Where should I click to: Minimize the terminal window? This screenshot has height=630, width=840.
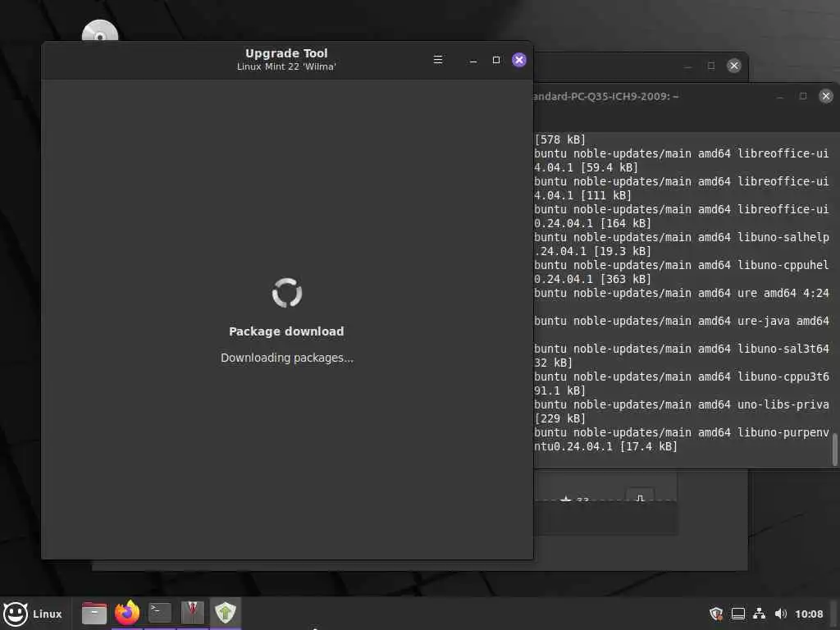click(x=780, y=97)
